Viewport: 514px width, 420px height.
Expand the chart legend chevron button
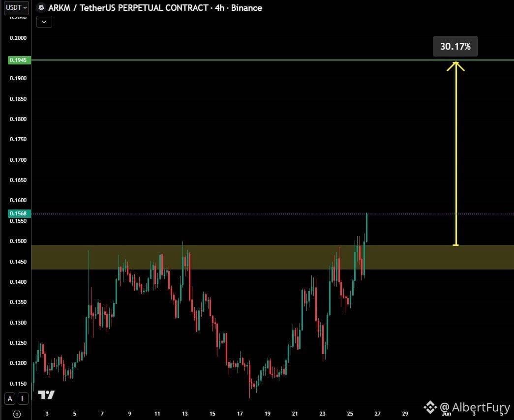pyautogui.click(x=44, y=22)
